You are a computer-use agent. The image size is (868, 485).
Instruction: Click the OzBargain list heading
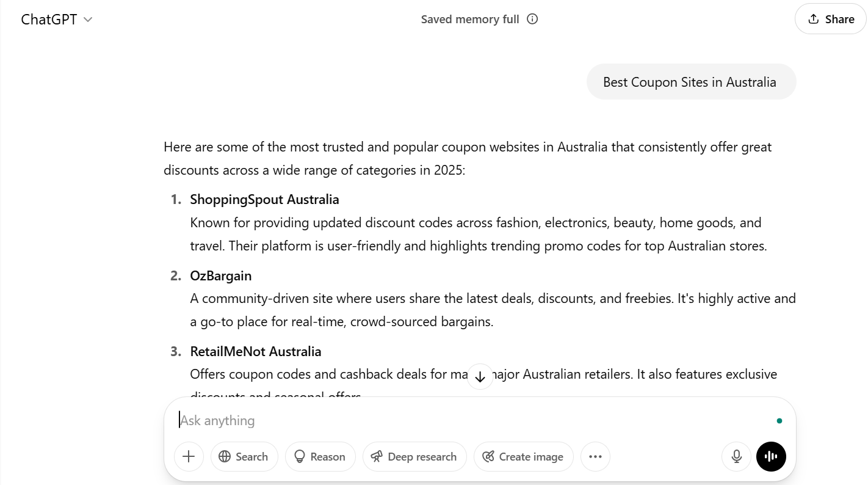coord(221,275)
